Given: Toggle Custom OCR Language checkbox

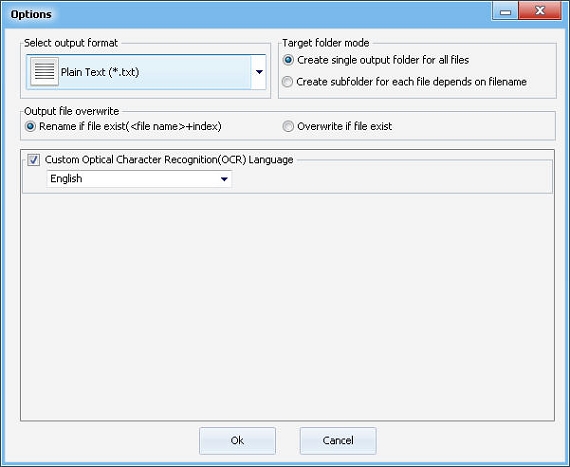Looking at the screenshot, I should point(33,160).
